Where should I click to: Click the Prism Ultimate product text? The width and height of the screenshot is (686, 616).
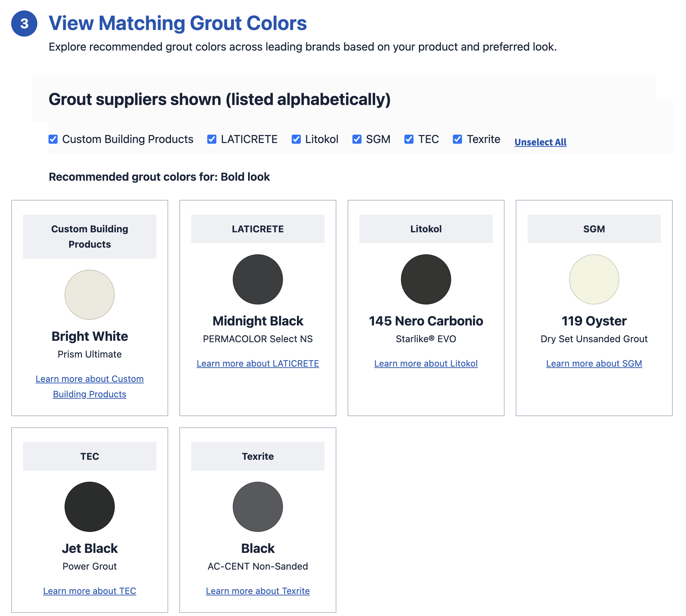point(90,354)
